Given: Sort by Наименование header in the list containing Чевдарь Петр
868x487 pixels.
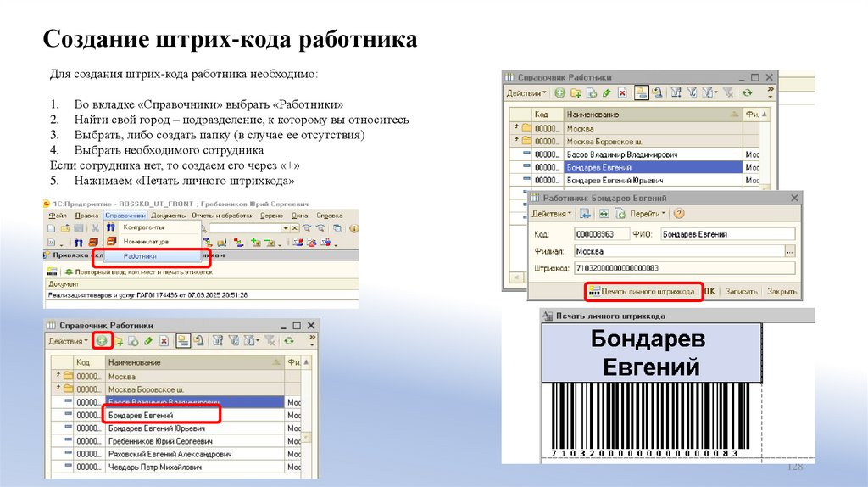Looking at the screenshot, I should [x=194, y=362].
